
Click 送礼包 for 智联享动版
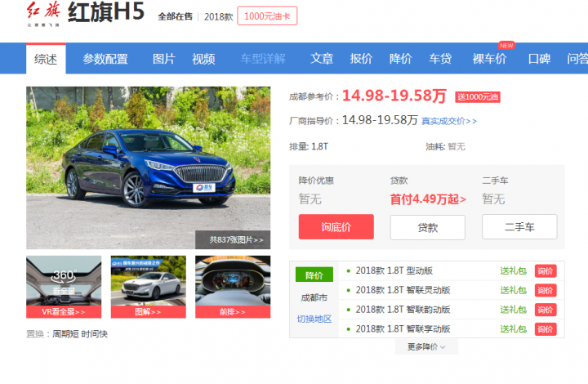pyautogui.click(x=514, y=329)
